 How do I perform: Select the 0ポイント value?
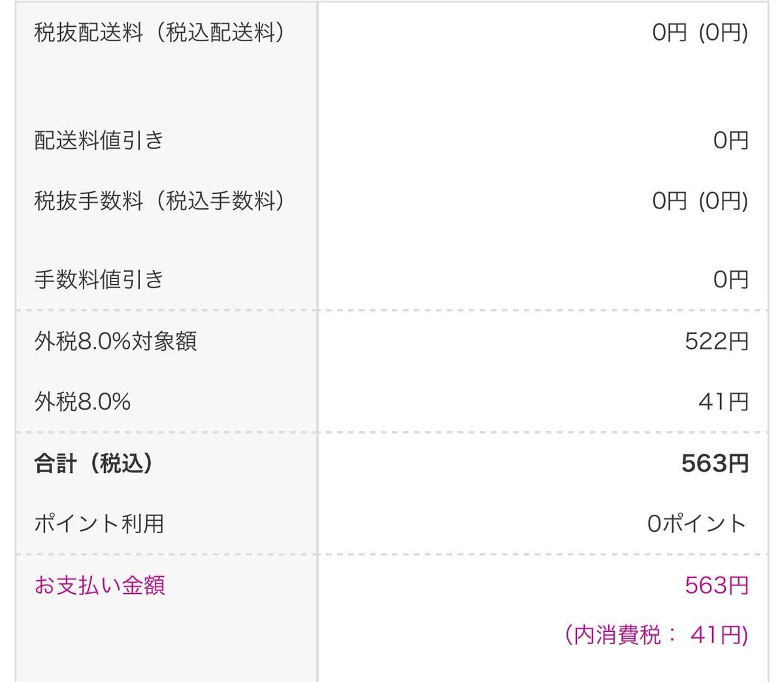coord(697,524)
